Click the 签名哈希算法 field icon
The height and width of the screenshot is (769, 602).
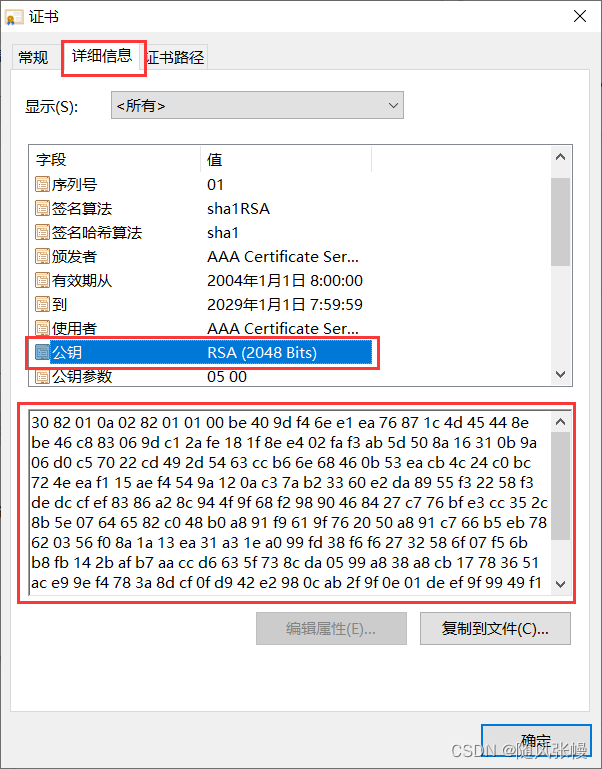43,232
